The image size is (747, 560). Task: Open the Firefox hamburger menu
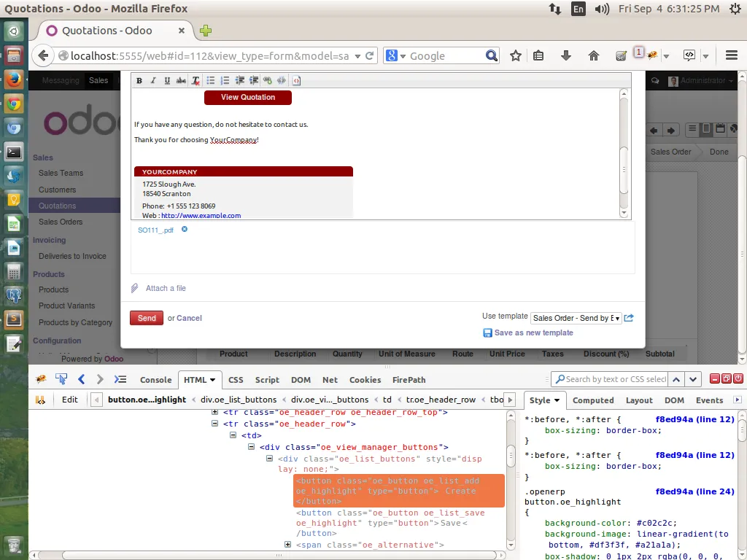click(732, 55)
